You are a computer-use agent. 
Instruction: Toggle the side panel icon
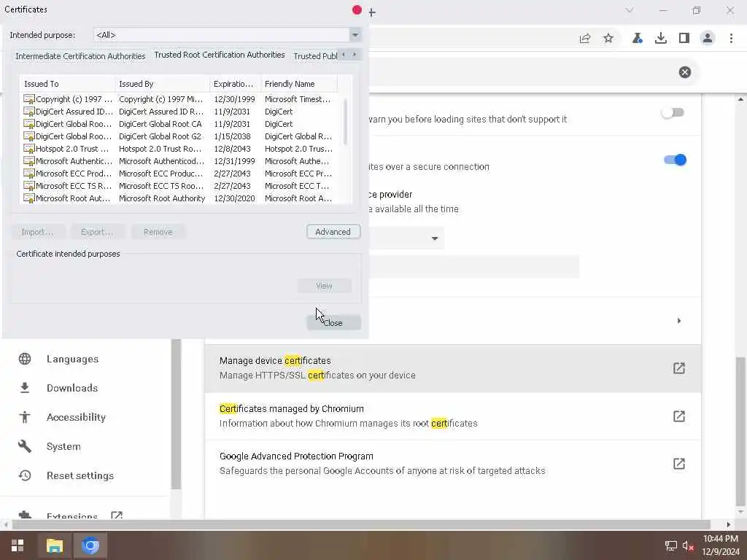(x=684, y=38)
